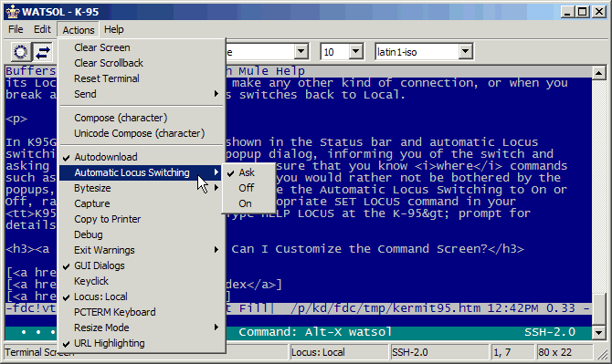The height and width of the screenshot is (364, 612).
Task: Open the latin1-iso character set dropdown
Action: 465,51
